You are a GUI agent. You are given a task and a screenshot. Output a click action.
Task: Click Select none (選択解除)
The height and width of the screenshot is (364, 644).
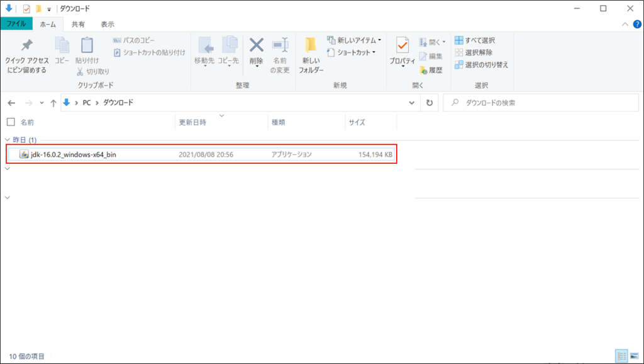pos(474,53)
